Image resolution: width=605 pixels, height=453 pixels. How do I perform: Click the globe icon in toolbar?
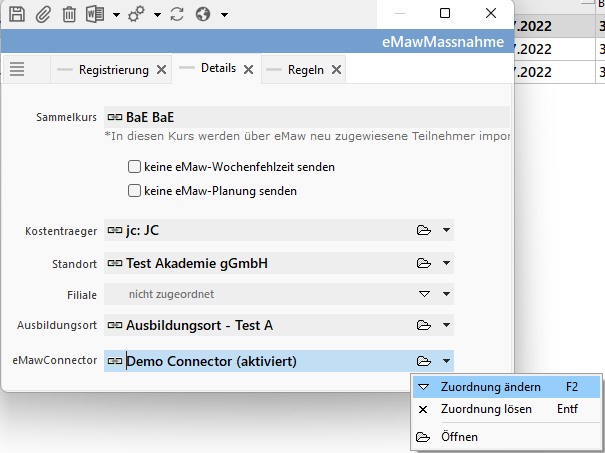tap(203, 14)
